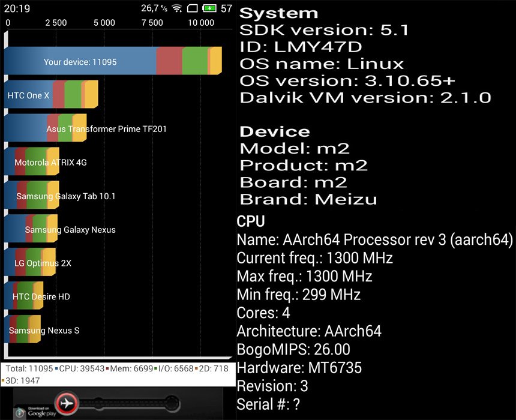The height and width of the screenshot is (420, 516).
Task: Tap the 'Dalvik VM version: 2.1.0' line
Action: (x=365, y=98)
